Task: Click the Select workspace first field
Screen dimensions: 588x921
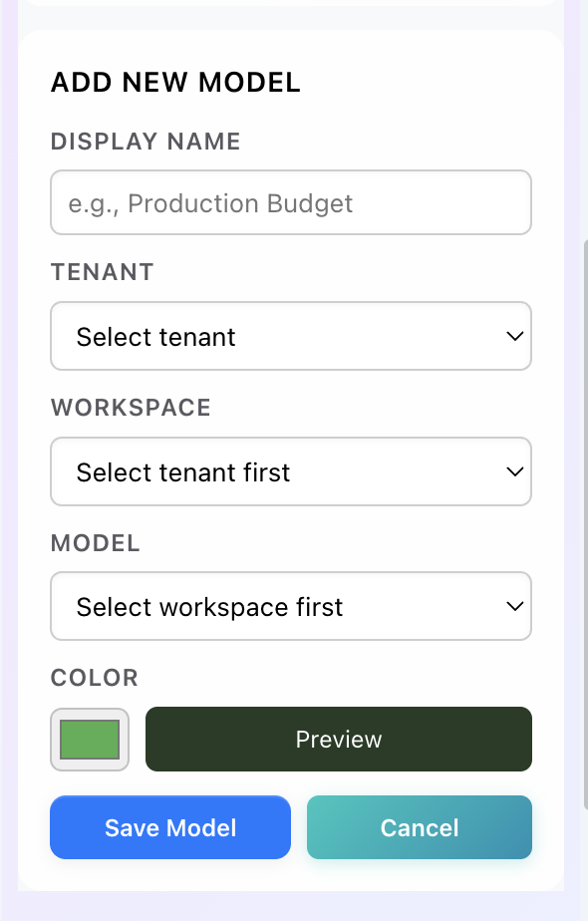Action: pyautogui.click(x=291, y=606)
